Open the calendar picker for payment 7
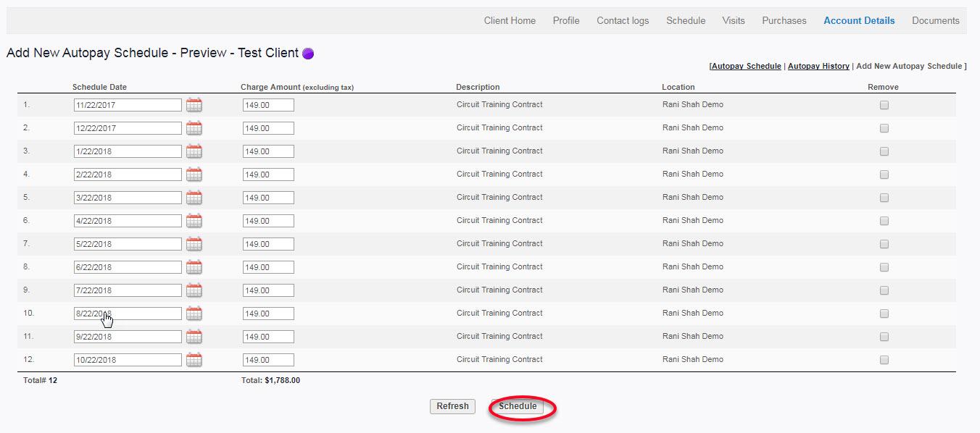 [x=194, y=243]
